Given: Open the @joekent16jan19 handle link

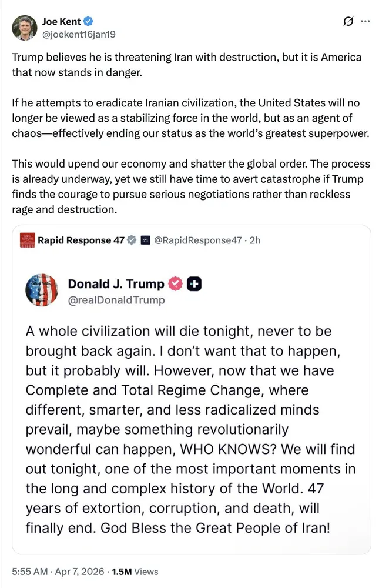Looking at the screenshot, I should click(x=78, y=34).
